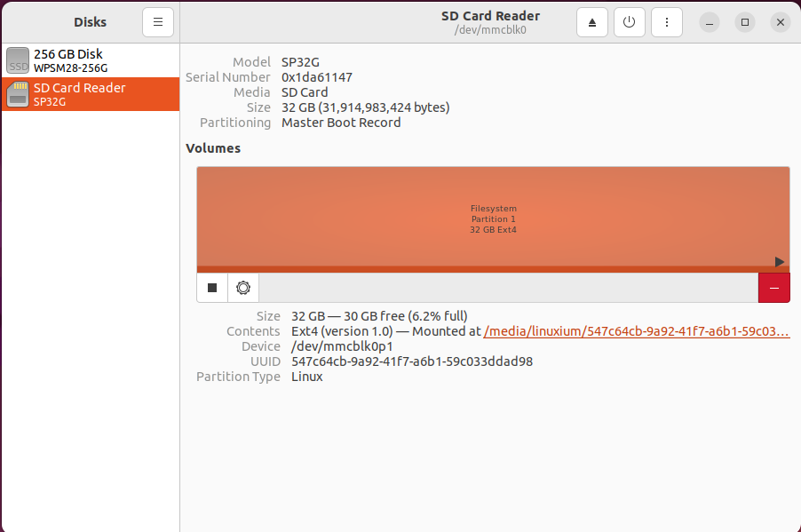Click the UUID value 547c64cb-9a92-41f7-a6b1-59c033ddad98
The width and height of the screenshot is (801, 532).
tap(412, 361)
